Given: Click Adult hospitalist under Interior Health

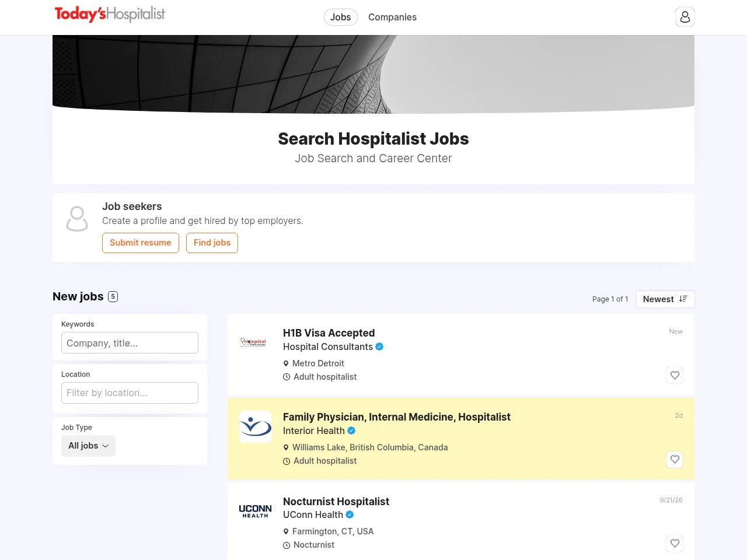Looking at the screenshot, I should coord(325,461).
